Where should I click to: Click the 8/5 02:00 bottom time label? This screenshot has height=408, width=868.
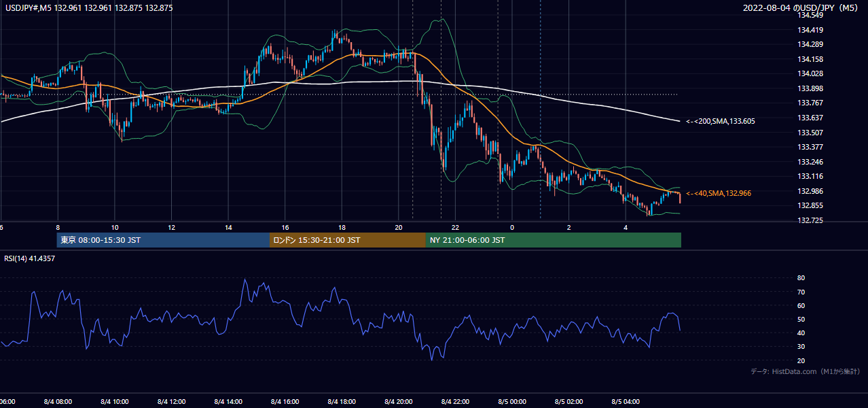click(569, 402)
